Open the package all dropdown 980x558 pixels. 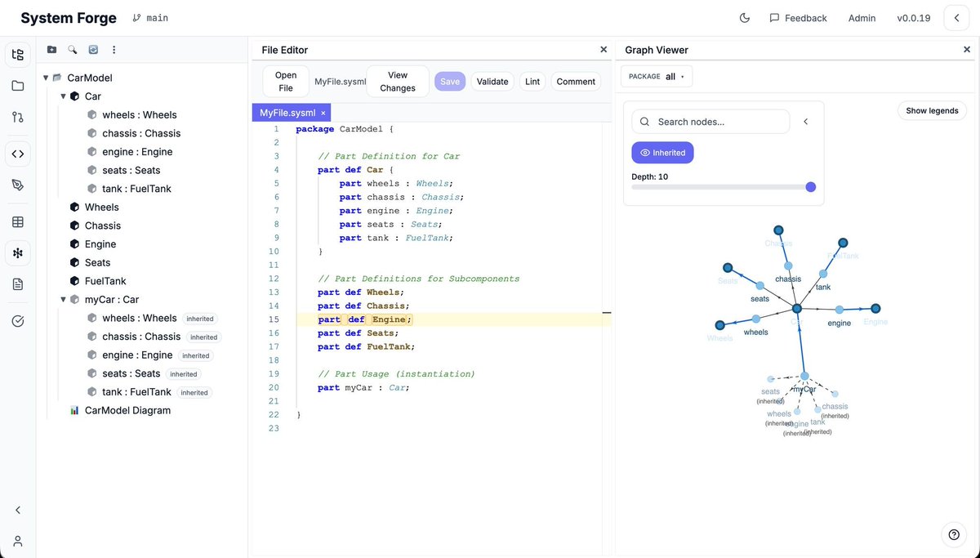[656, 75]
